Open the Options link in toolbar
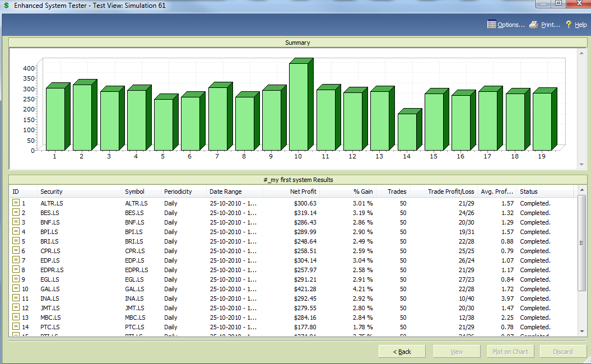This screenshot has width=591, height=364. (x=511, y=25)
